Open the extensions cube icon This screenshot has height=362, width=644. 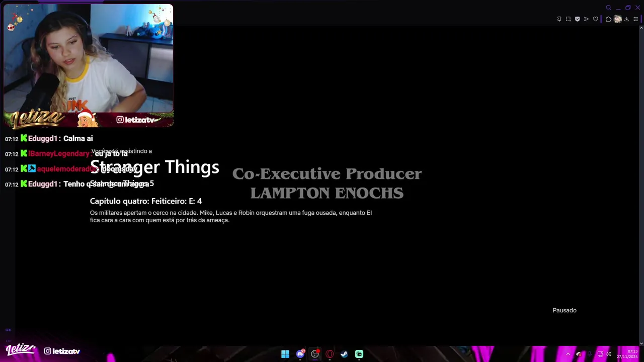tap(608, 19)
